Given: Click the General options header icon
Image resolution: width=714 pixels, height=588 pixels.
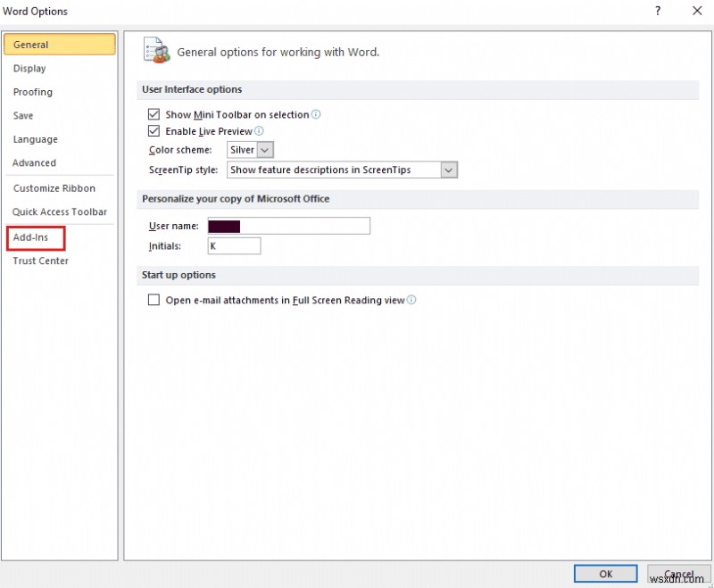Looking at the screenshot, I should (156, 51).
